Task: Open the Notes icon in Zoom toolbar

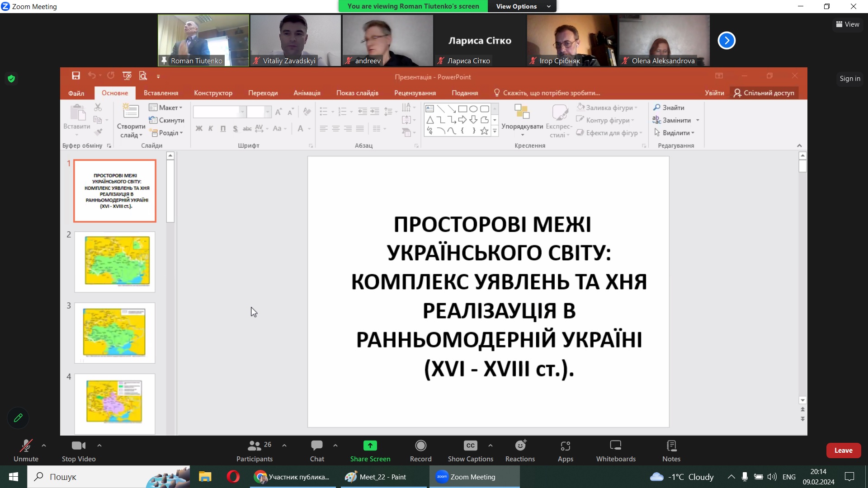Action: 671,446
